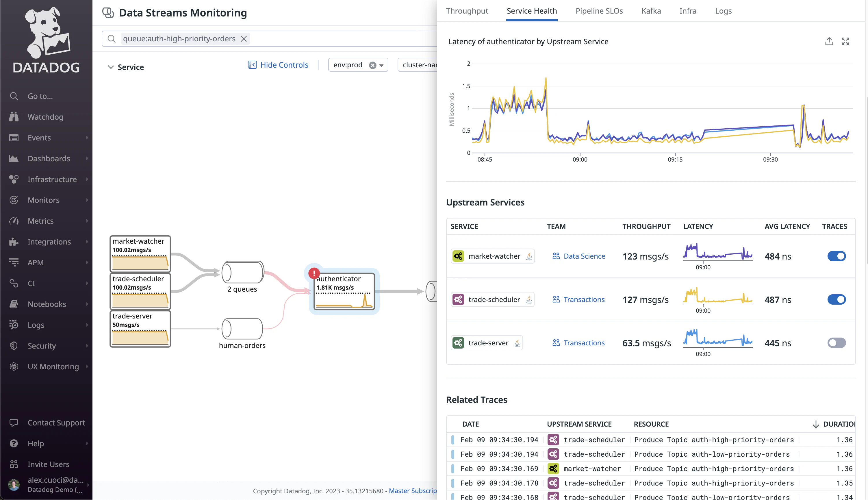This screenshot has height=500, width=868.
Task: Disable traces for trade-scheduler
Action: [x=837, y=299]
